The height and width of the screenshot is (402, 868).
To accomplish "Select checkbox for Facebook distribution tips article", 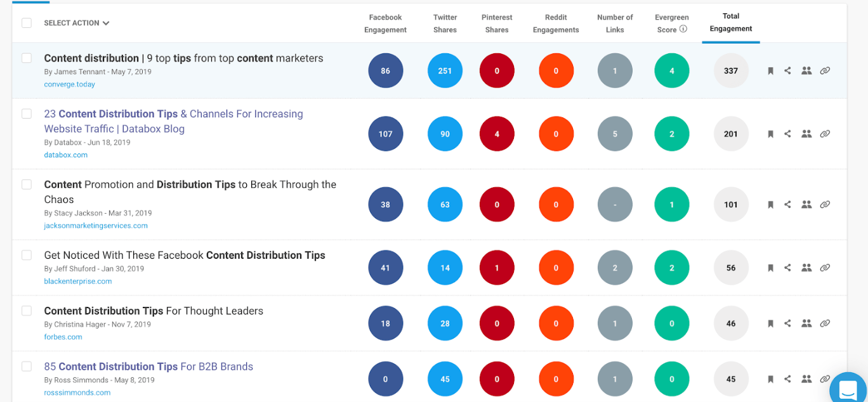I will pyautogui.click(x=27, y=255).
